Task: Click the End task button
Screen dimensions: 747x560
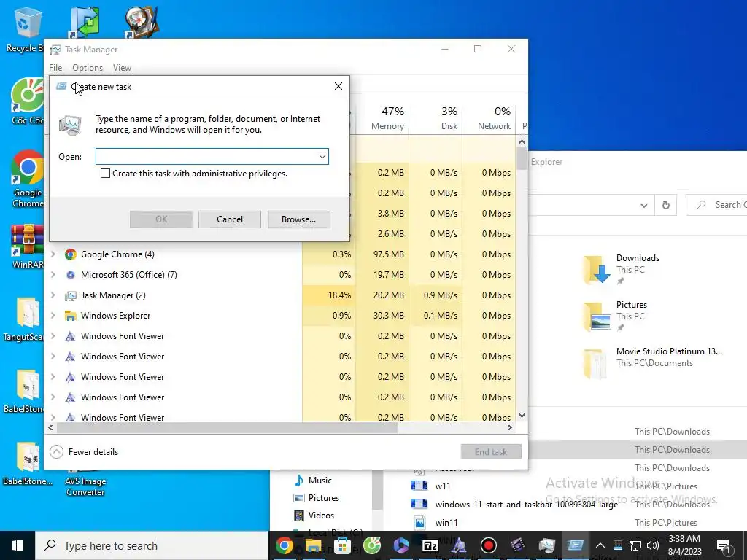Action: pyautogui.click(x=491, y=452)
